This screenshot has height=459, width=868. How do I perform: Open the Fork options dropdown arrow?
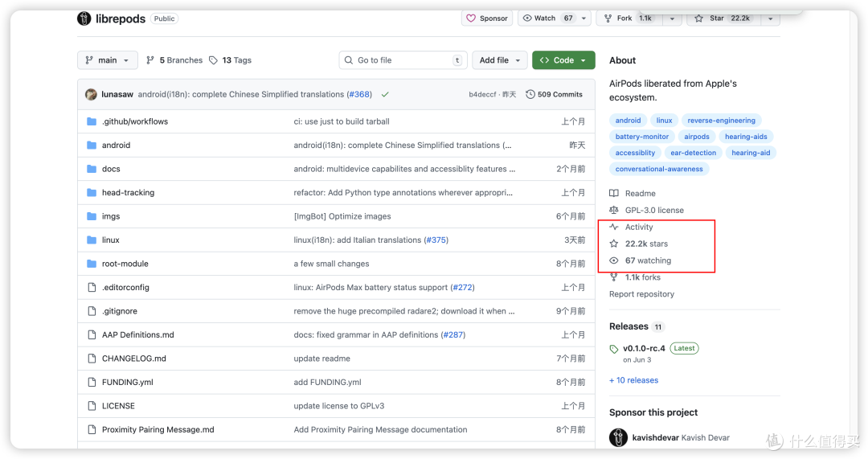tap(672, 18)
